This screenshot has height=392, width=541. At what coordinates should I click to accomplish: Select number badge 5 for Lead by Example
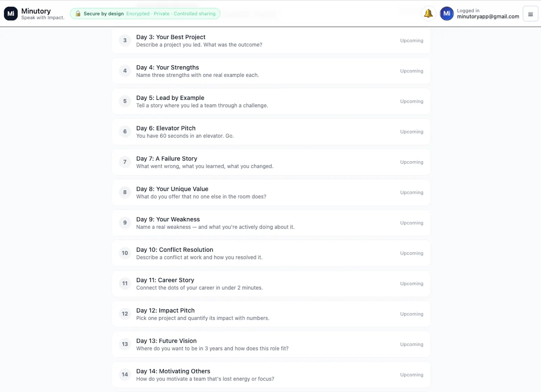(x=125, y=101)
